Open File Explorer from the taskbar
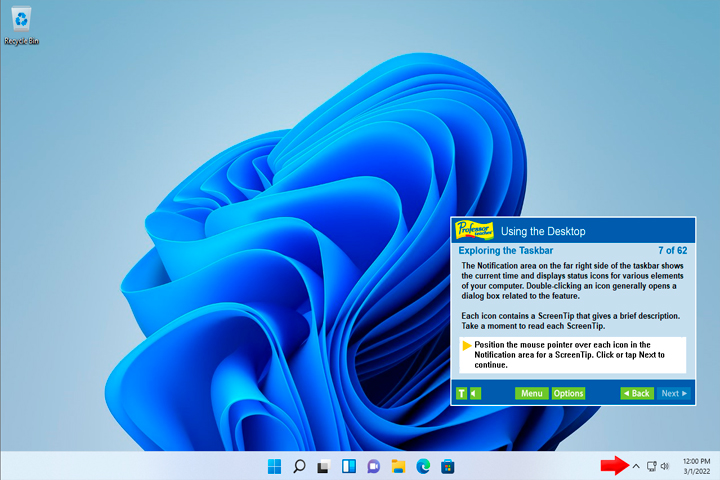Screen dimensions: 720x480 coord(398,466)
